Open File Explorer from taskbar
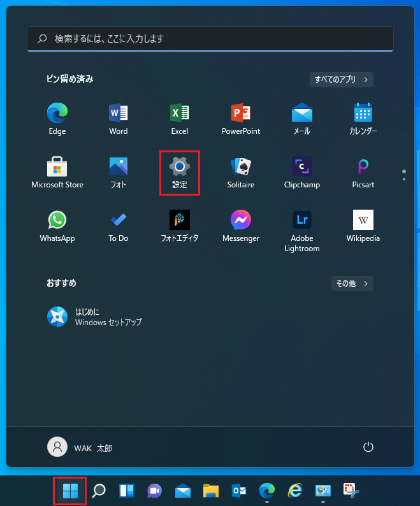420x506 pixels. (x=211, y=491)
